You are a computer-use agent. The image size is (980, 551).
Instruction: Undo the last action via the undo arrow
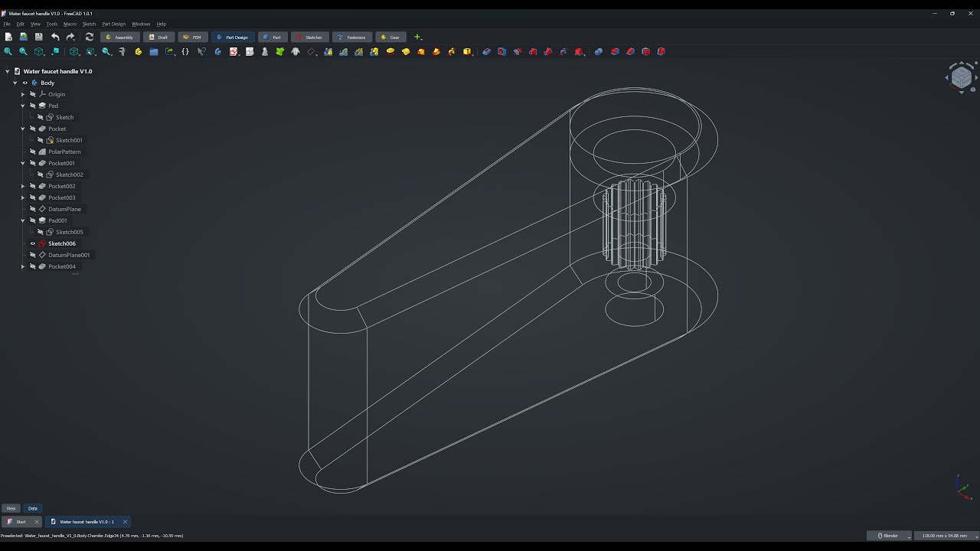click(x=55, y=37)
